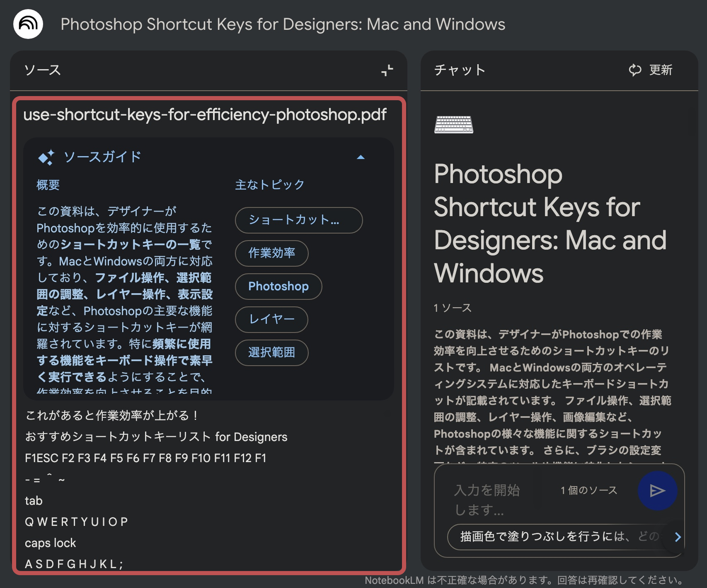Click the F1ESC F2 F3 function keys line
Viewport: 707px width, 588px height.
145,458
